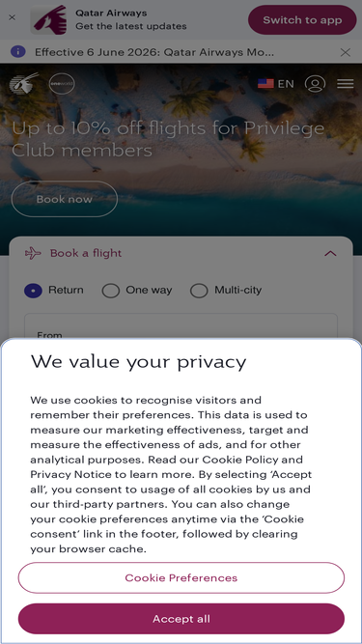Open the user account profile icon
This screenshot has width=362, height=644.
tap(315, 84)
